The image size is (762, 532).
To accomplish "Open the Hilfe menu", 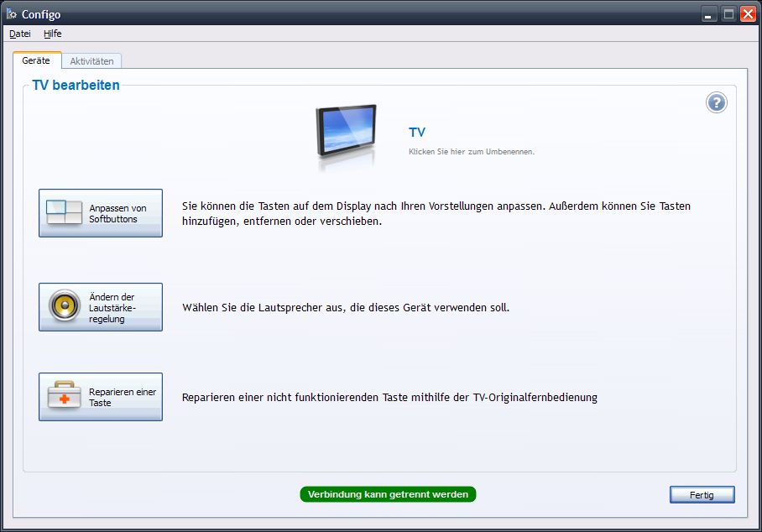I will [x=52, y=34].
